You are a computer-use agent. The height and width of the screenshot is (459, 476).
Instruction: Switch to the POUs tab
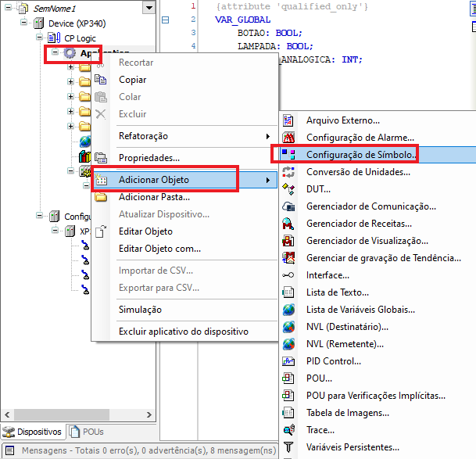88,432
